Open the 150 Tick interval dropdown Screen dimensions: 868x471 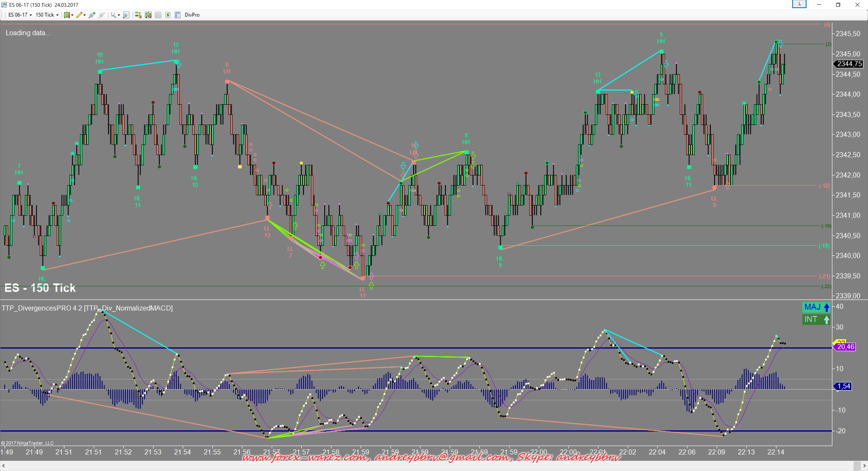pos(47,15)
